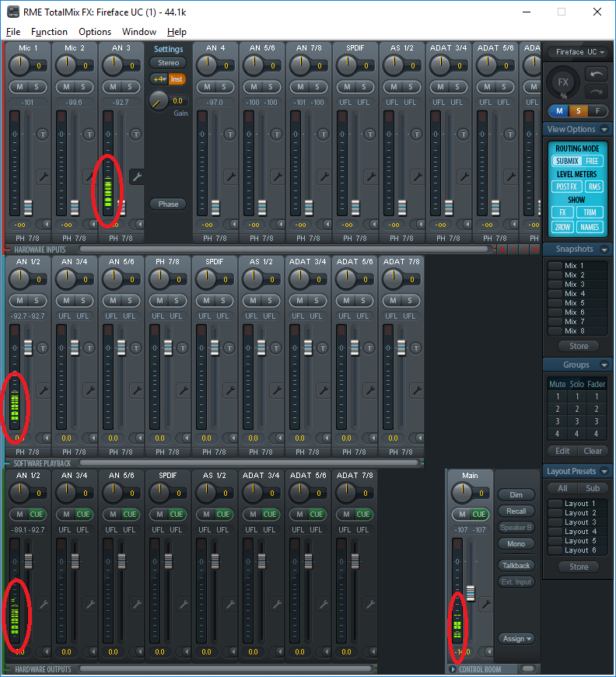Select Mute group 1 cell
Image resolution: width=616 pixels, height=677 pixels.
coord(557,396)
